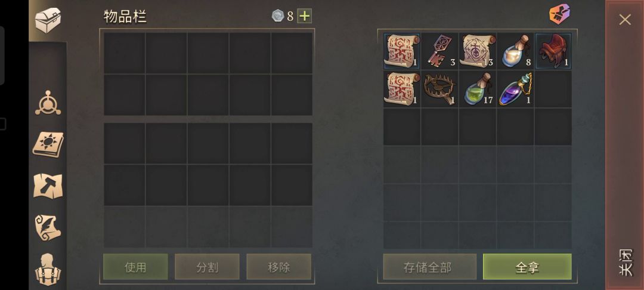644x290 pixels.
Task: Open the quill scroll quest log
Action: point(48,227)
